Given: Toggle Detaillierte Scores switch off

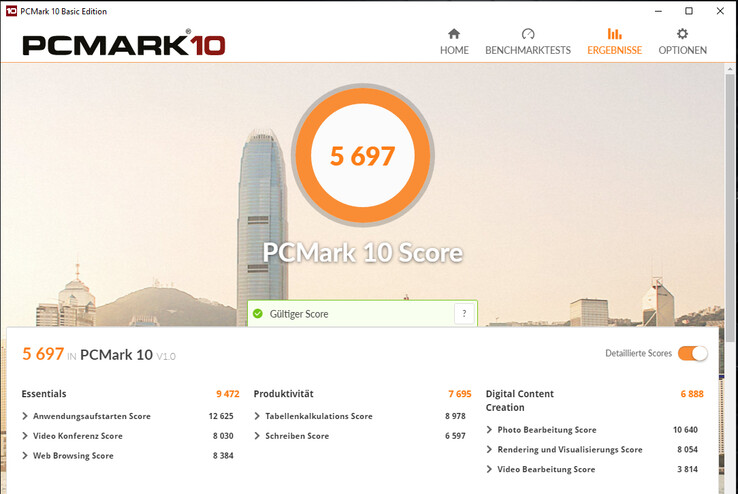Looking at the screenshot, I should tap(692, 353).
